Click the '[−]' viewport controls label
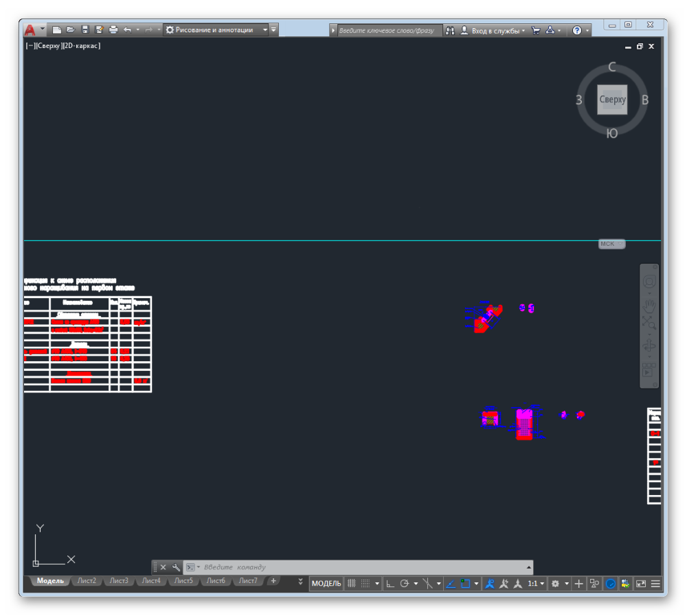The image size is (687, 616). 30,45
